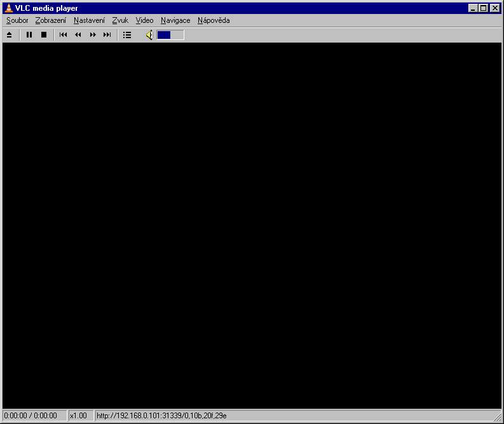Open the playlist with the list icon
This screenshot has width=504, height=424.
click(127, 35)
